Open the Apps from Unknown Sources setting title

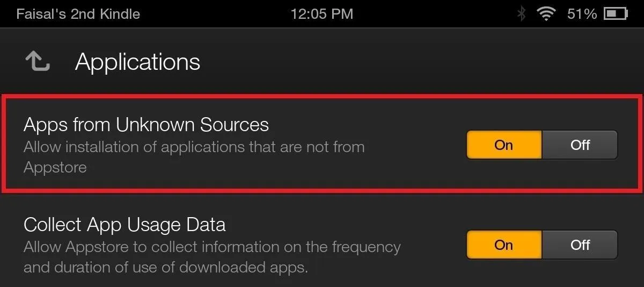click(x=146, y=124)
